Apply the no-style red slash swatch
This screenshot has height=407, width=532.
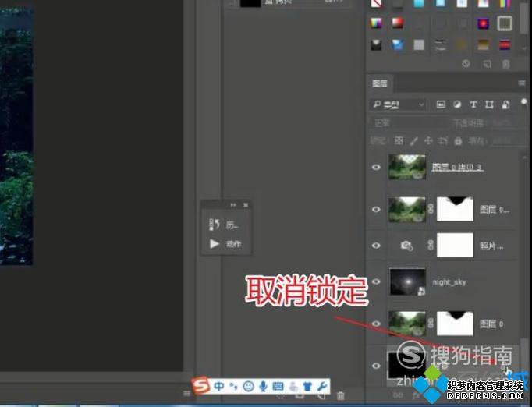point(376,3)
